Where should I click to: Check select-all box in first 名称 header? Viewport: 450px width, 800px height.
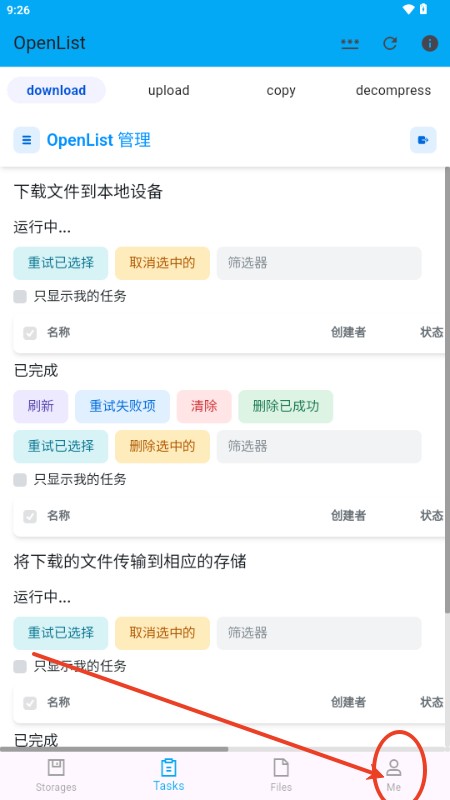(30, 333)
